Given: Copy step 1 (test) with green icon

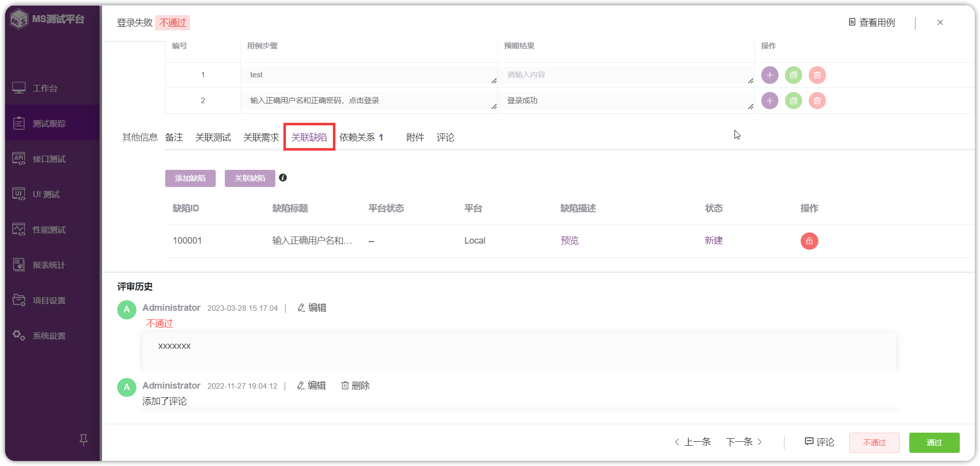Looking at the screenshot, I should point(793,75).
